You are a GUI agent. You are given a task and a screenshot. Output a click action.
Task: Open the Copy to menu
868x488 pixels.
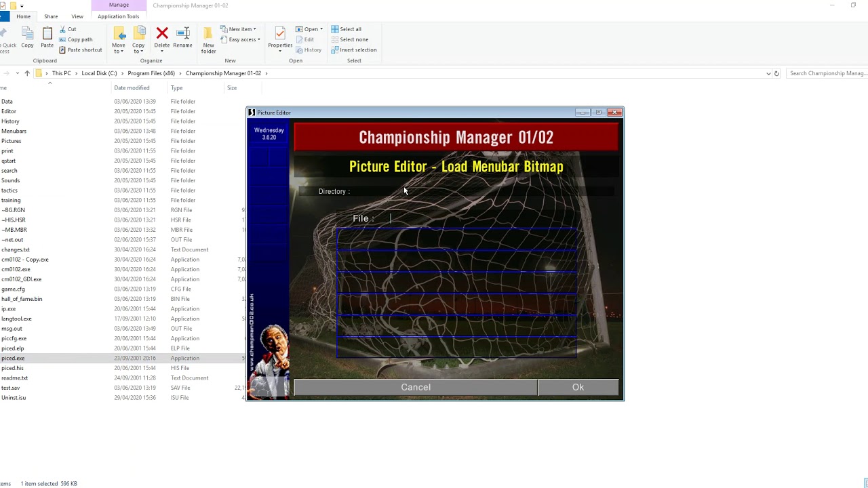coord(138,40)
